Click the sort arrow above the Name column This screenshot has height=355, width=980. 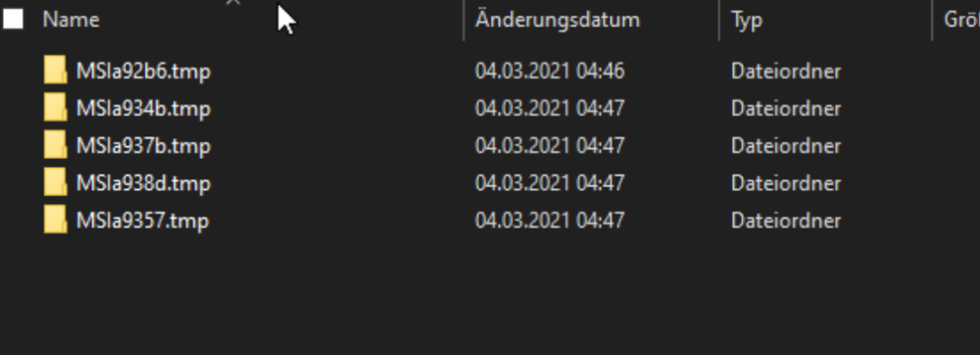233,3
